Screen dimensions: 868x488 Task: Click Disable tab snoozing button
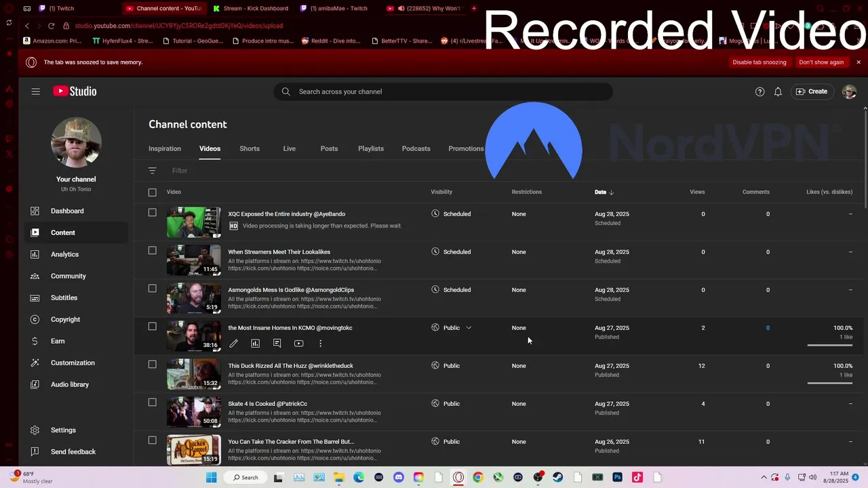pyautogui.click(x=759, y=62)
